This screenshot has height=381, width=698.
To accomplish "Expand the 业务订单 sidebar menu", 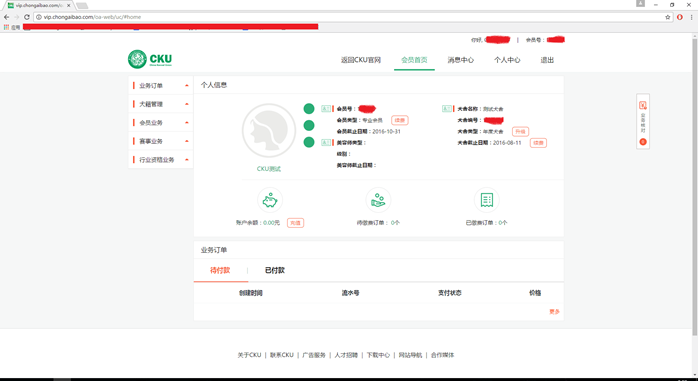I will tap(161, 85).
